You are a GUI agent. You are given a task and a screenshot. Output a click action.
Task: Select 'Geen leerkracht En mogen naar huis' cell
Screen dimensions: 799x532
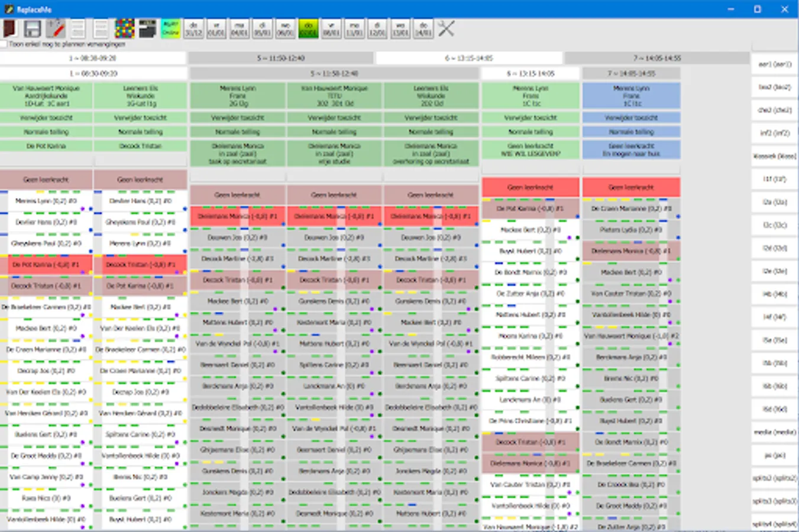(x=631, y=150)
